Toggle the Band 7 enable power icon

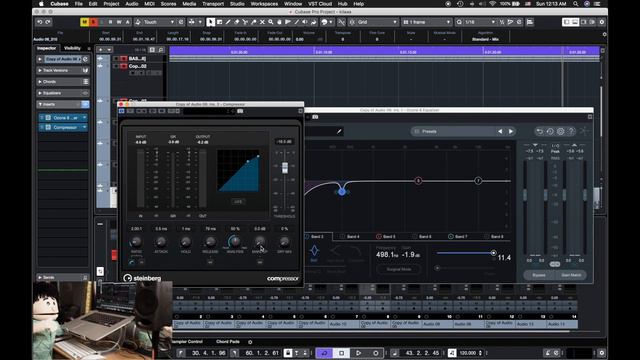click(x=451, y=237)
